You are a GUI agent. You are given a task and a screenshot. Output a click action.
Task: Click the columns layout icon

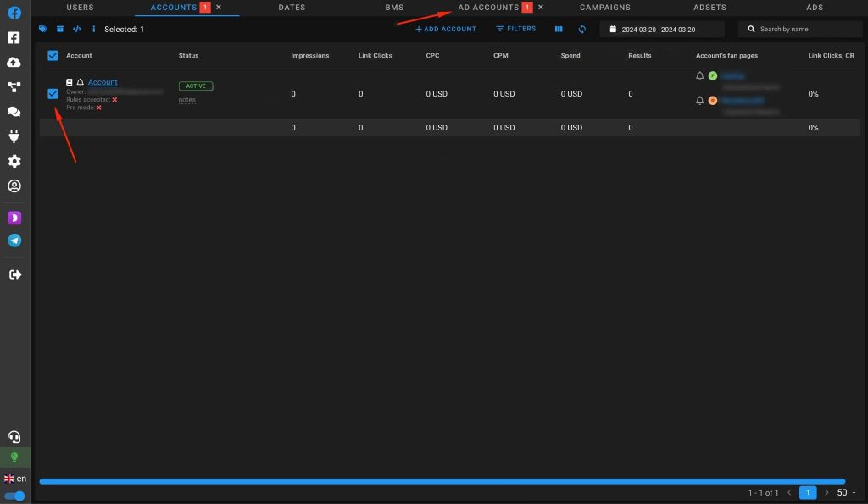tap(559, 29)
